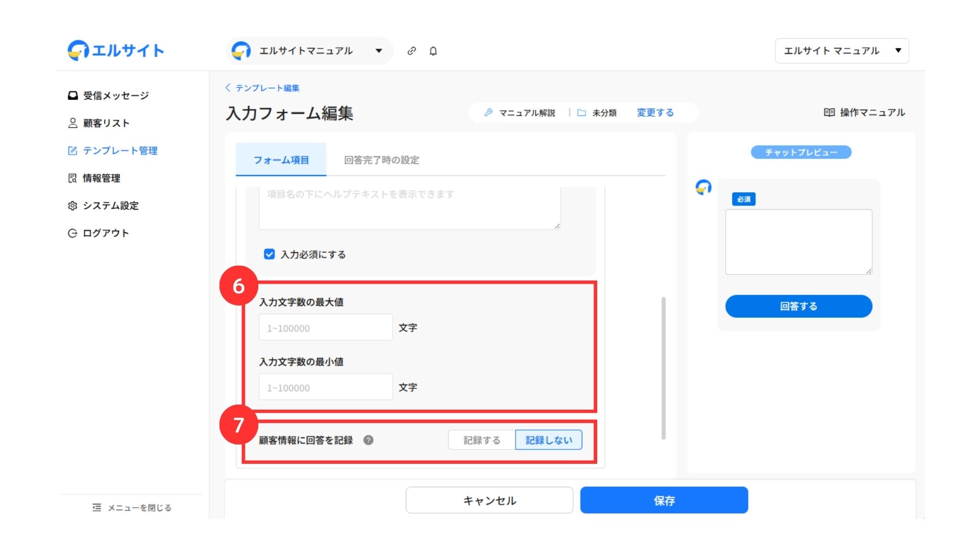Open 操作マニュアル book icon
Screen dimensions: 980x551
click(829, 112)
